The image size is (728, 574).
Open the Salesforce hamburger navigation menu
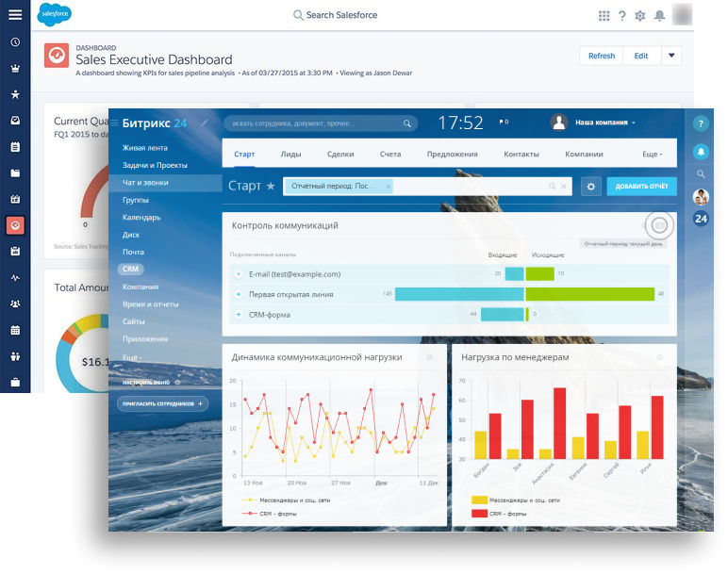15,15
